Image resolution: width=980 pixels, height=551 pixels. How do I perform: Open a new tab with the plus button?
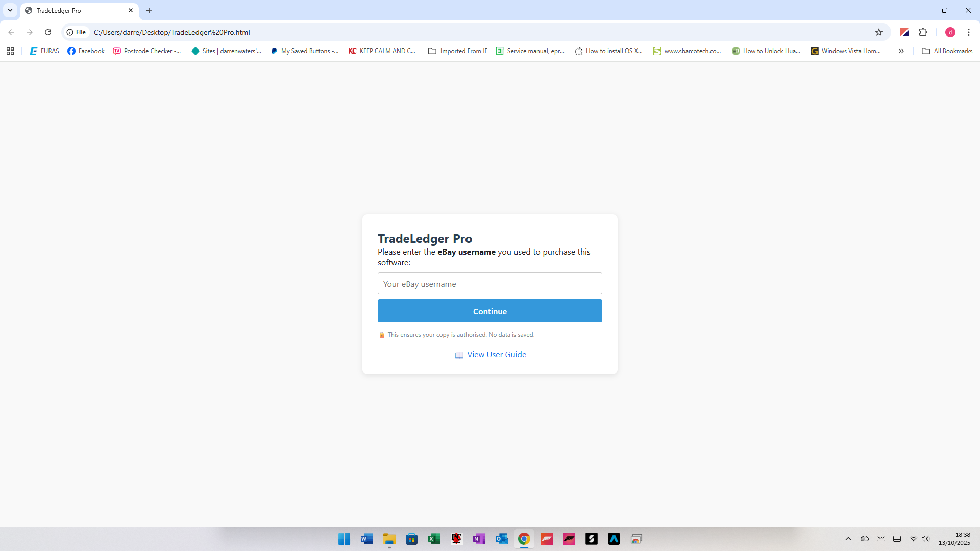pyautogui.click(x=149, y=10)
